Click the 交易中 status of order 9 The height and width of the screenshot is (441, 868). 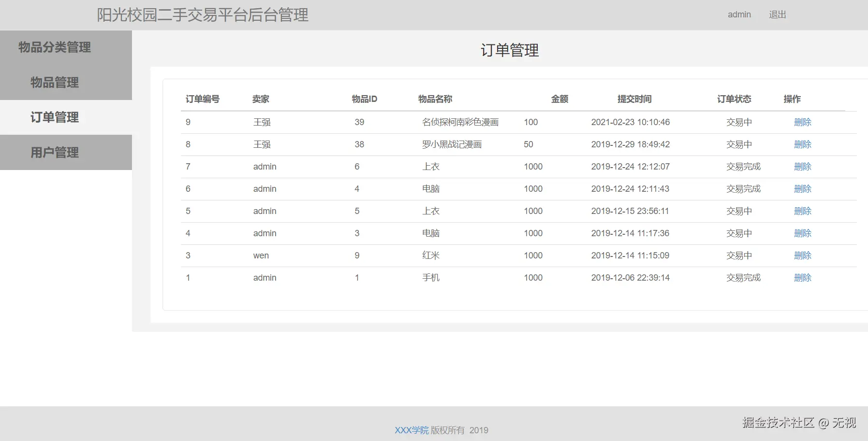point(739,122)
